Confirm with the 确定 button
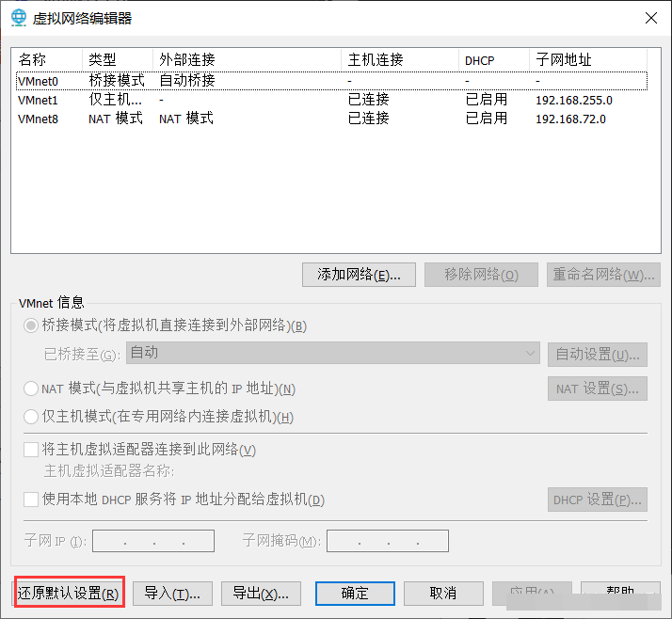 [x=355, y=594]
